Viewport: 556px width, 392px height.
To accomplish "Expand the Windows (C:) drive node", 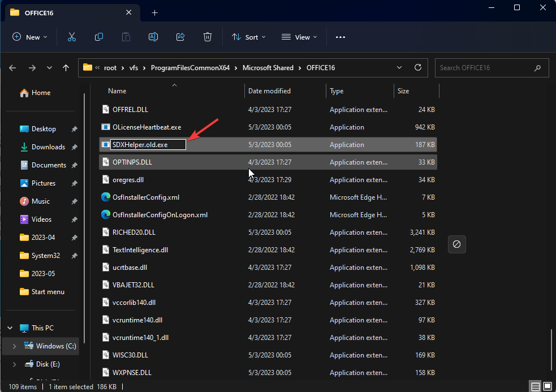I will [14, 346].
